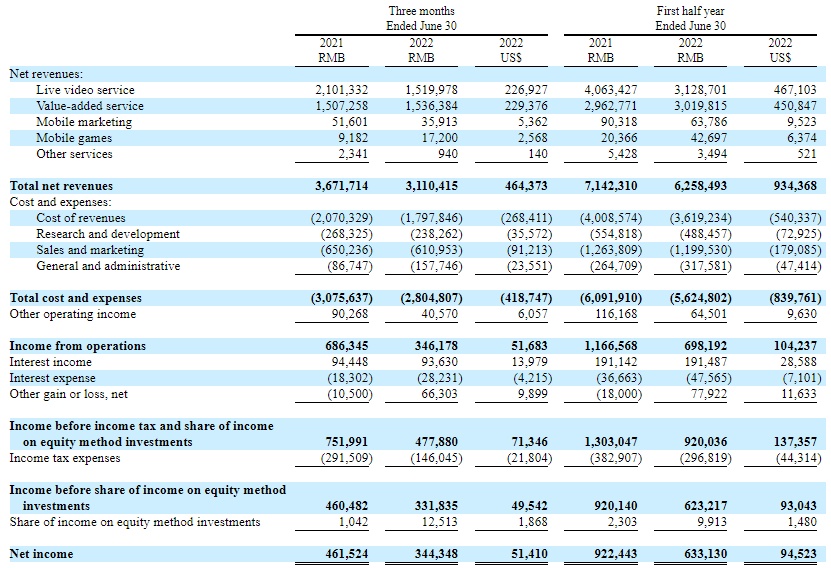Select the value 3,671,714 in total net revenues
The width and height of the screenshot is (831, 568).
342,186
